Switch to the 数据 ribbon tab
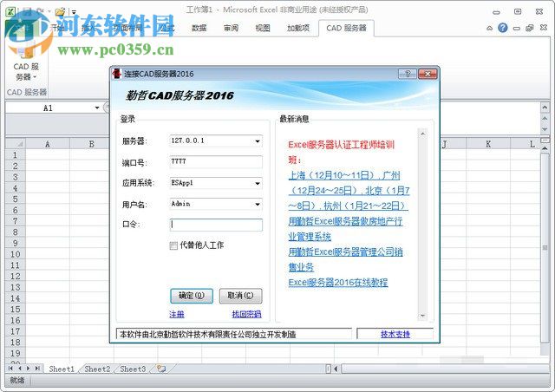 199,28
